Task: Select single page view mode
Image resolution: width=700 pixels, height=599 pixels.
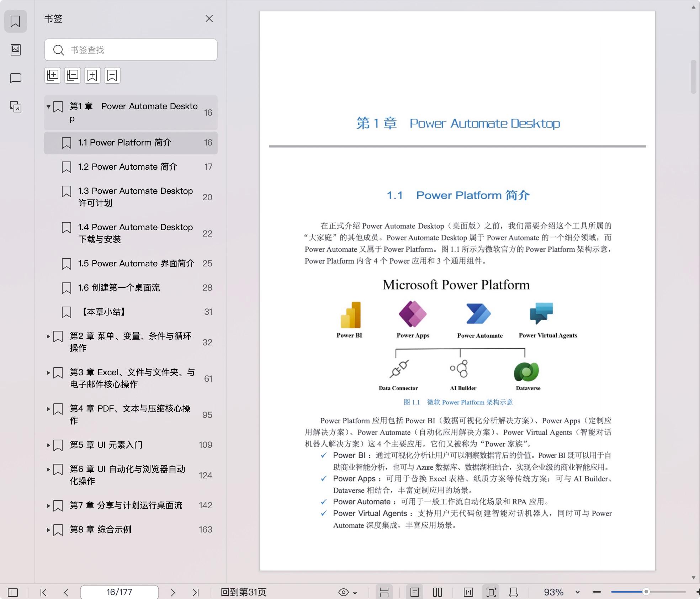Action: point(415,592)
